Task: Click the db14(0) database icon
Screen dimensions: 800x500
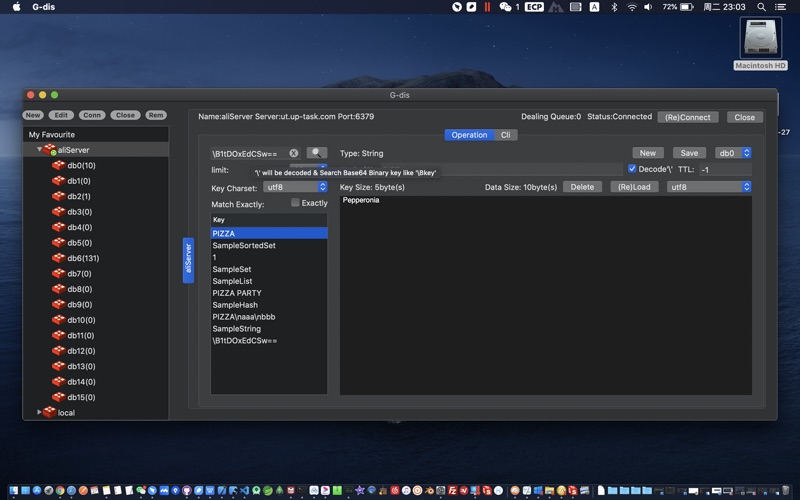Action: pos(59,382)
